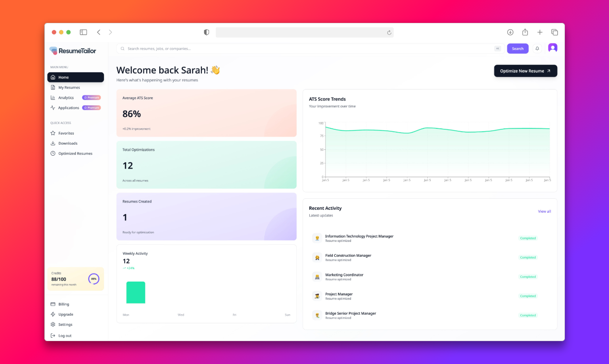Go forward with browser forward arrow
The width and height of the screenshot is (609, 364).
[110, 32]
